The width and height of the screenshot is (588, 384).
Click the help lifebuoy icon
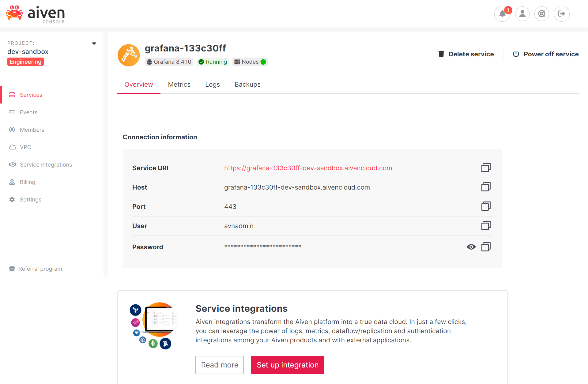(x=541, y=14)
